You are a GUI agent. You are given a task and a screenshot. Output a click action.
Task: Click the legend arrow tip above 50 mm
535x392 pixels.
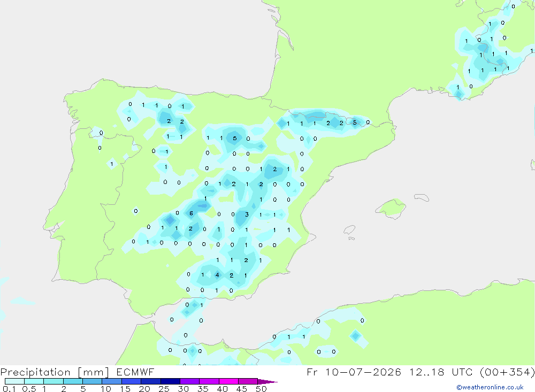[x=267, y=382]
